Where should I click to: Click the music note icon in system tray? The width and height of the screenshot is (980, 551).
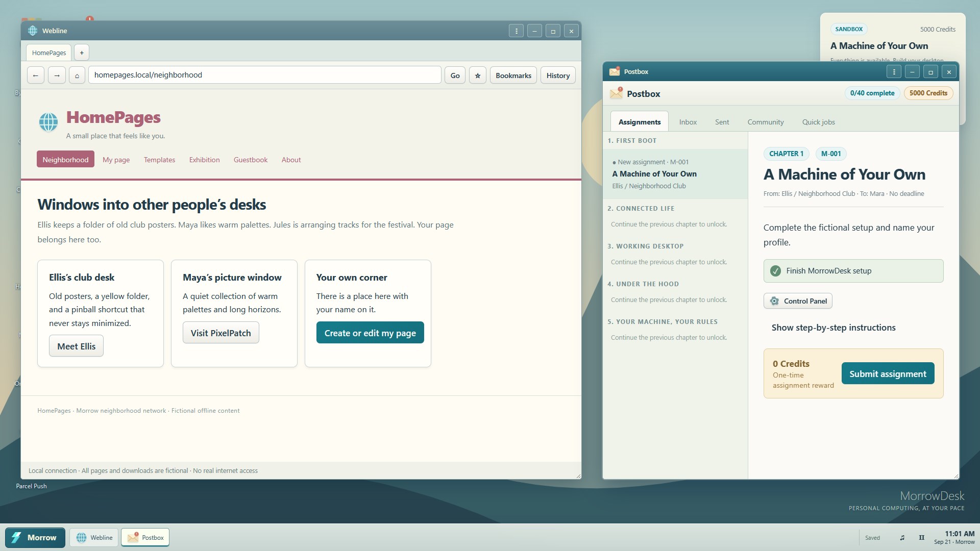[x=902, y=538]
